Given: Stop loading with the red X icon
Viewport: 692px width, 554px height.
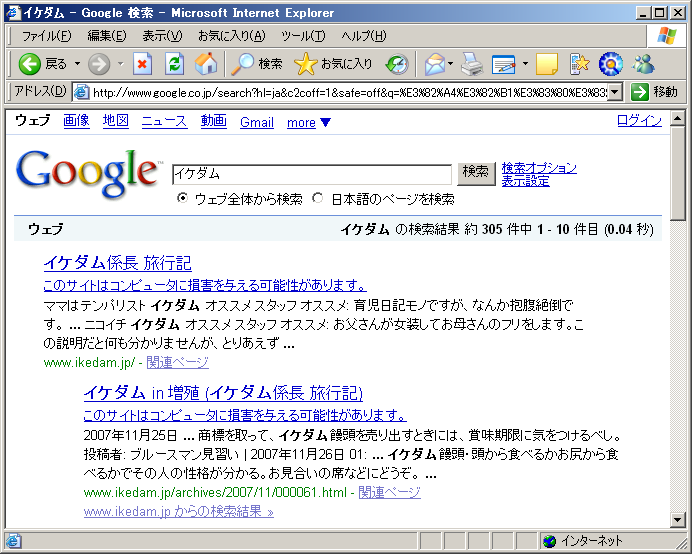Looking at the screenshot, I should pyautogui.click(x=143, y=64).
